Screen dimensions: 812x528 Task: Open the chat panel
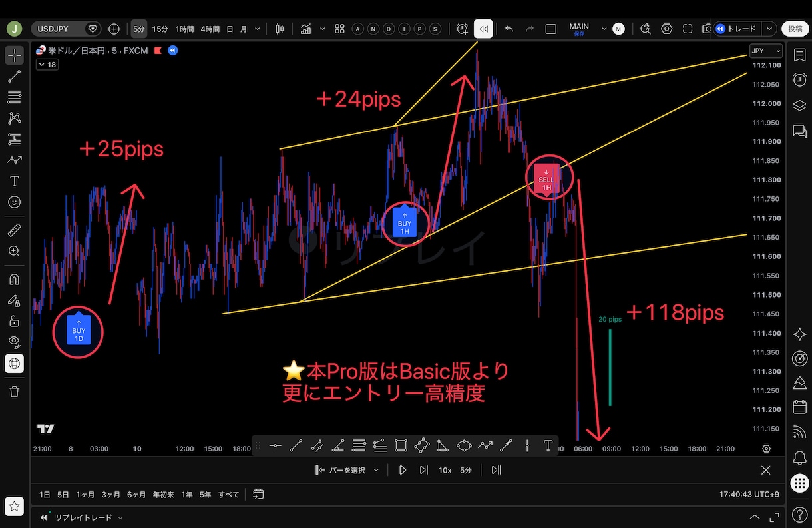click(x=799, y=131)
